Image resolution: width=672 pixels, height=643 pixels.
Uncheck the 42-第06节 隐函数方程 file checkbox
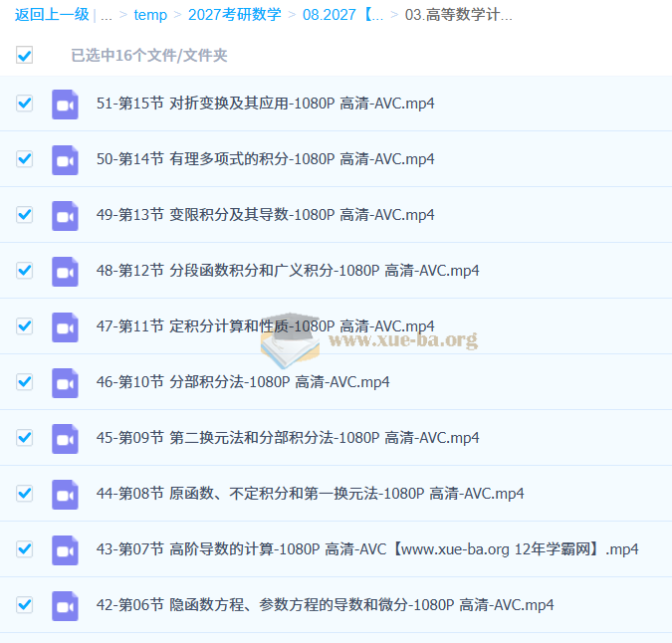(x=24, y=605)
